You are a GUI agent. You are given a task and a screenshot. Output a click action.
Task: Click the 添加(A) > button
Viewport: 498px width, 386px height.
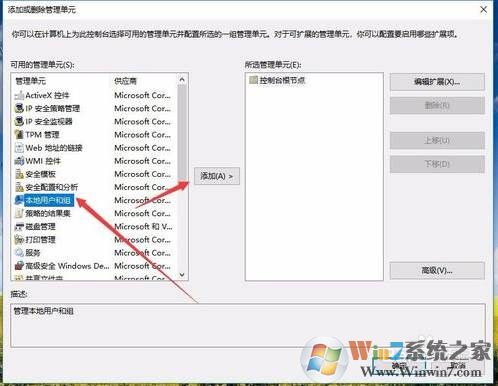coord(217,176)
